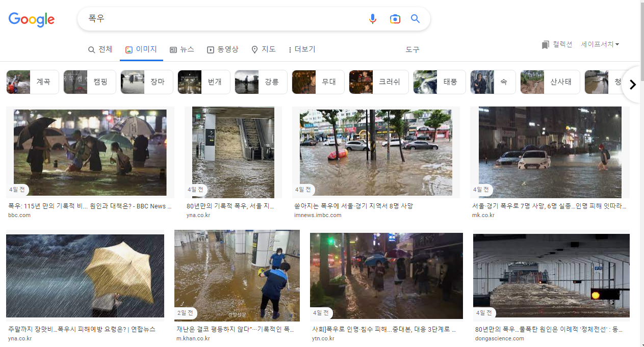
Task: Open search by image camera icon
Action: click(395, 19)
